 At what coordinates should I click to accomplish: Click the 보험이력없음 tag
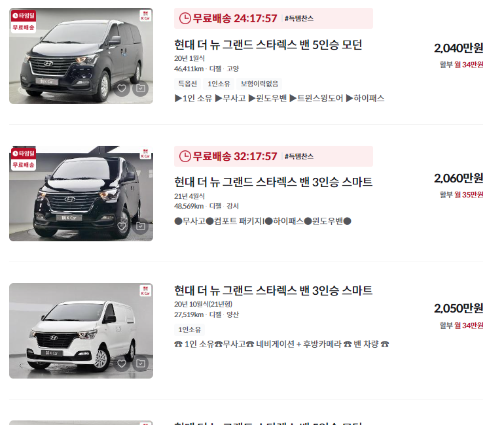coord(259,84)
